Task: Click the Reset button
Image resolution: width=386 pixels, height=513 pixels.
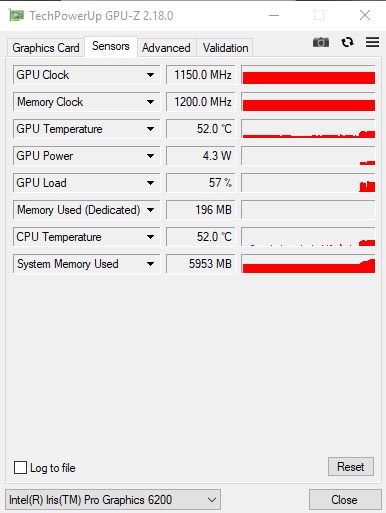Action: [351, 467]
